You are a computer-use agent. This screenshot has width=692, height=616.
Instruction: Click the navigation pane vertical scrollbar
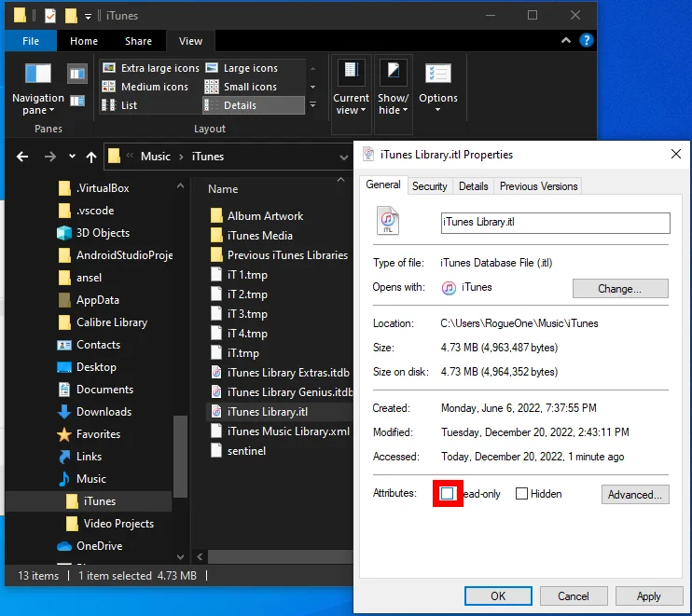coord(180,456)
